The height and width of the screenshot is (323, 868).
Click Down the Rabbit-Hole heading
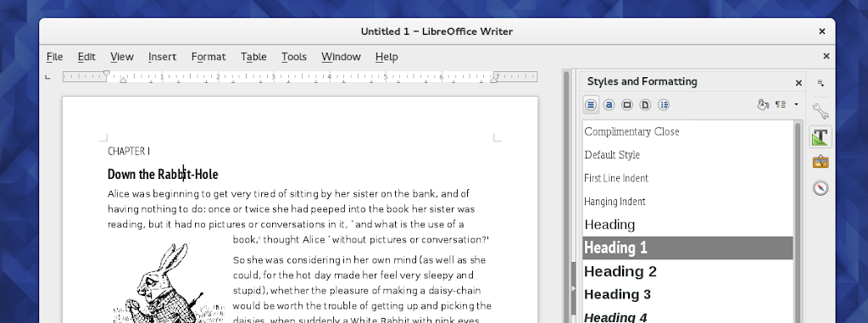[x=163, y=174]
